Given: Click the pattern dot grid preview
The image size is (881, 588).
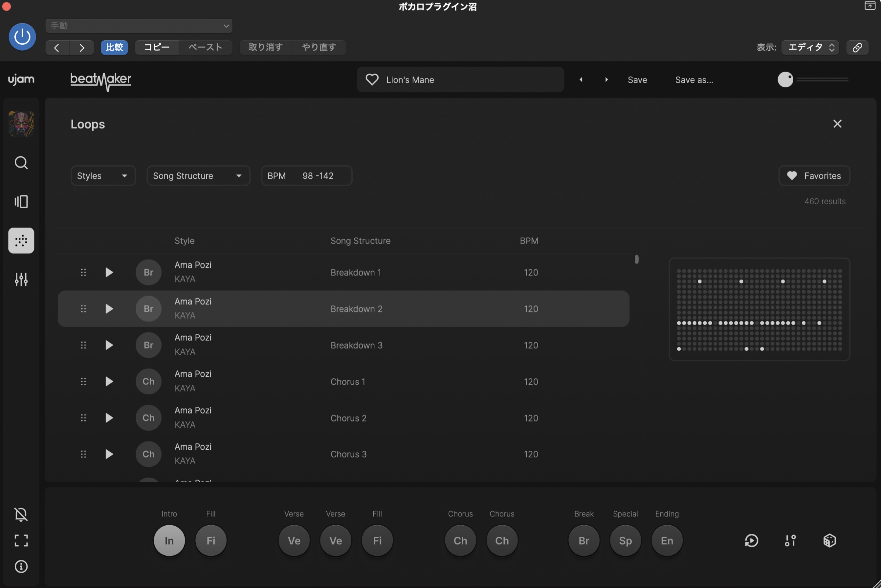Looking at the screenshot, I should (x=759, y=309).
